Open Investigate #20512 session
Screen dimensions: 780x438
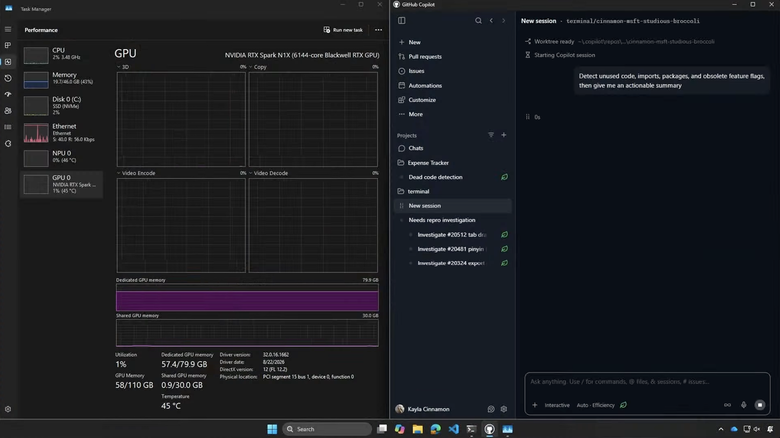452,235
